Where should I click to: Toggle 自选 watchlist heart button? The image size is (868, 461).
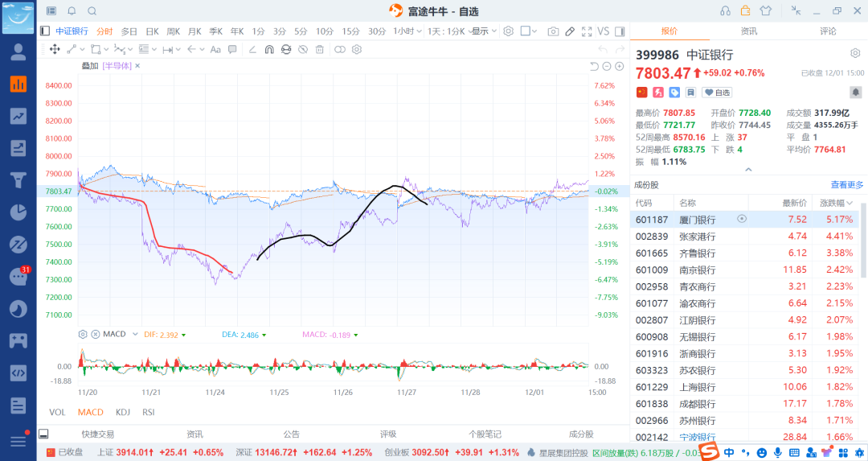718,93
